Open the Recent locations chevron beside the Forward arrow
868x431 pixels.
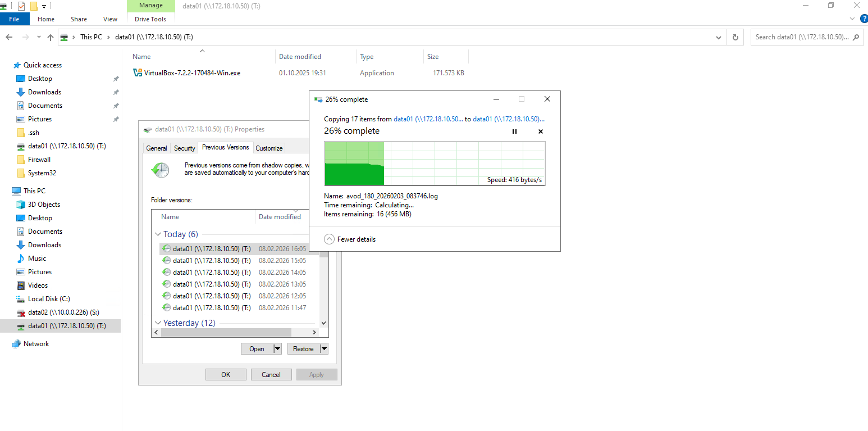(x=39, y=37)
